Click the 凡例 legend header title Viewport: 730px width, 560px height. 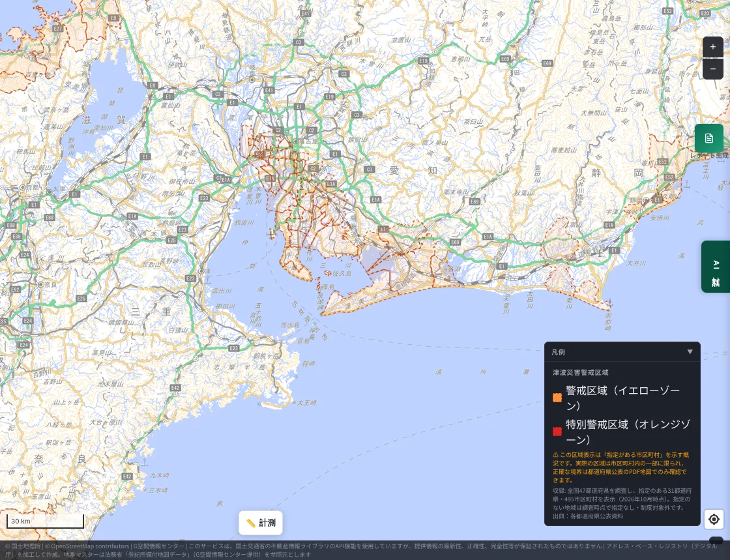coord(558,352)
